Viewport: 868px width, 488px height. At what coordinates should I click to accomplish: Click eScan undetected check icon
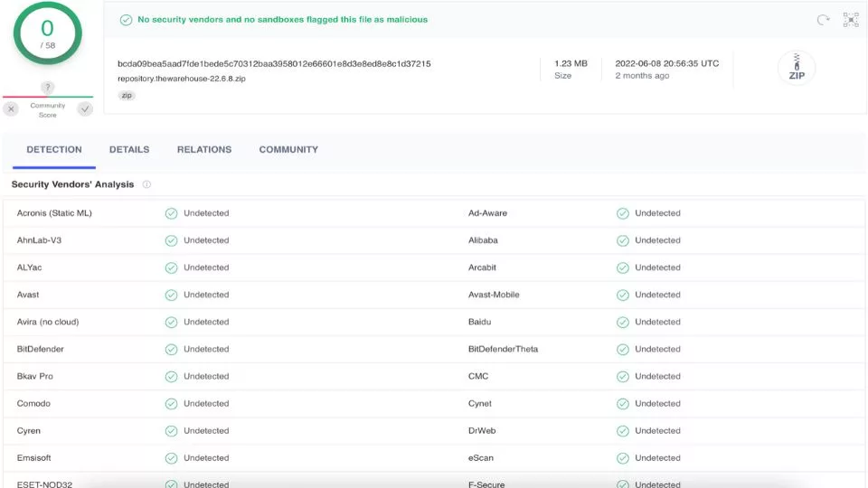(623, 458)
